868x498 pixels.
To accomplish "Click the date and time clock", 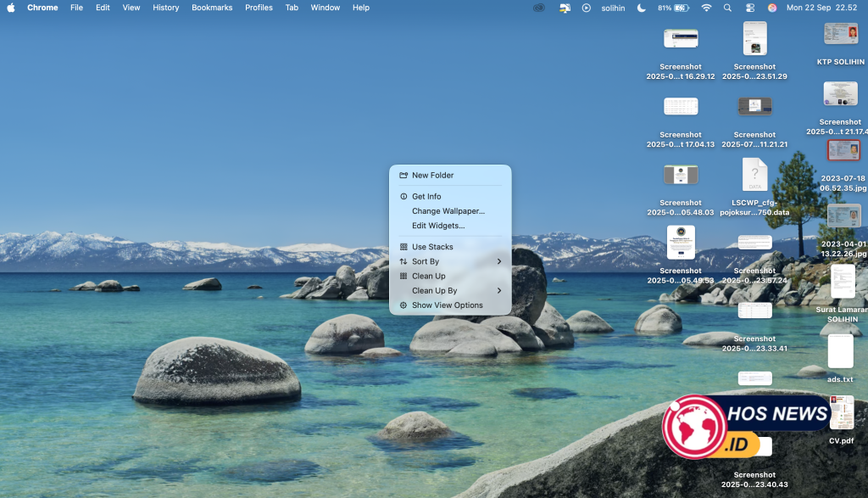I will 821,8.
